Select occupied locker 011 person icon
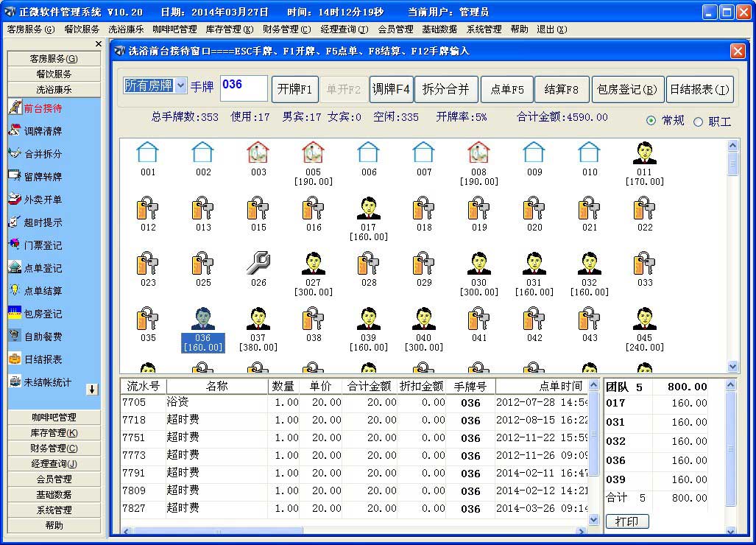 tap(644, 152)
